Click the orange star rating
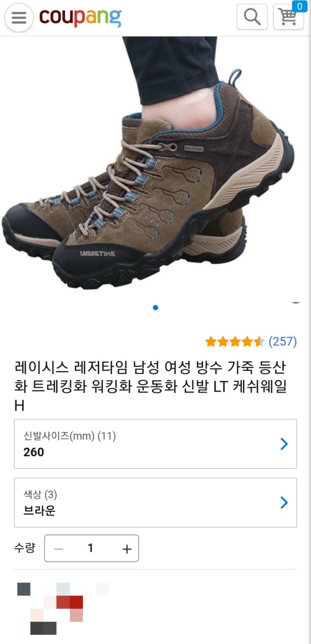This screenshot has width=311, height=644. pyautogui.click(x=234, y=342)
